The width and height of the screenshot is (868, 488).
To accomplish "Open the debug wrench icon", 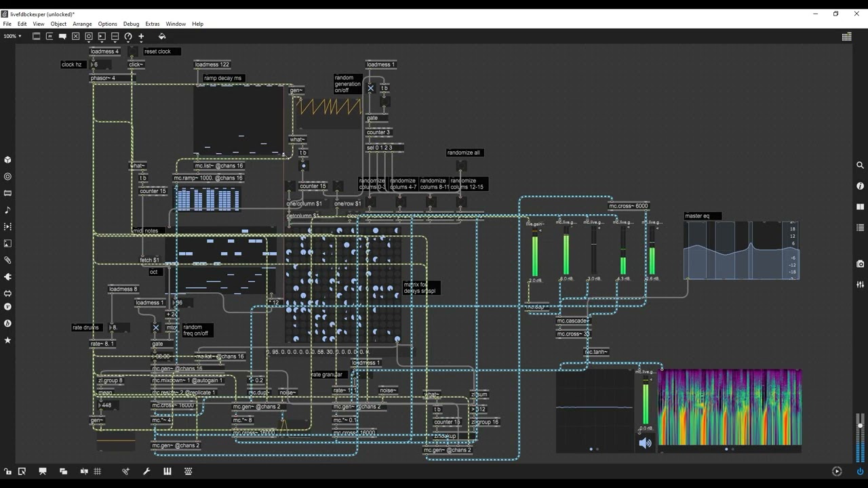I will coord(146,471).
